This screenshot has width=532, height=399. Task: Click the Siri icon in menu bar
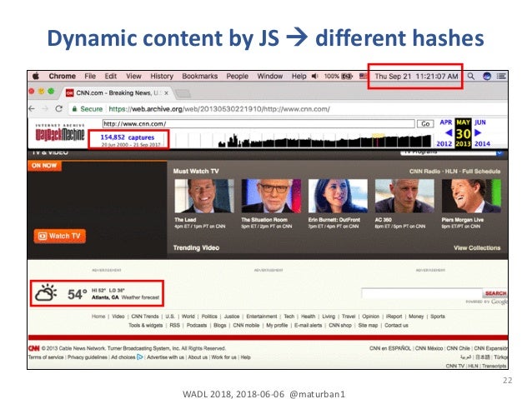click(x=487, y=77)
